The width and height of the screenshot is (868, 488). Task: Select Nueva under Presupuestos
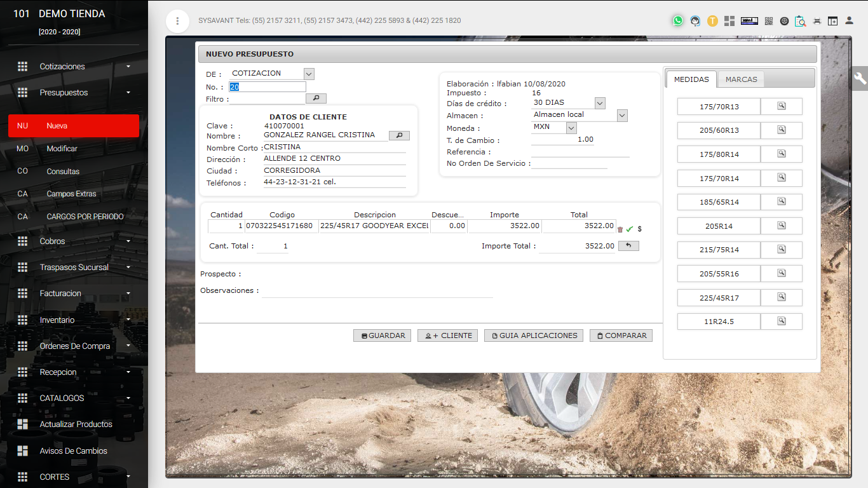(74, 126)
